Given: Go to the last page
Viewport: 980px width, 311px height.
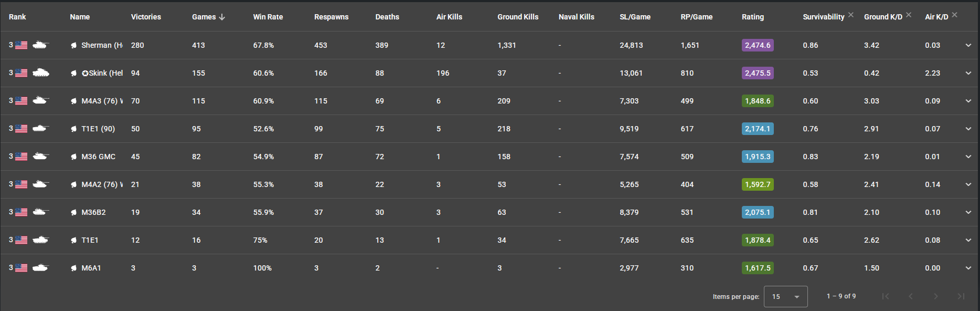Looking at the screenshot, I should pos(961,296).
